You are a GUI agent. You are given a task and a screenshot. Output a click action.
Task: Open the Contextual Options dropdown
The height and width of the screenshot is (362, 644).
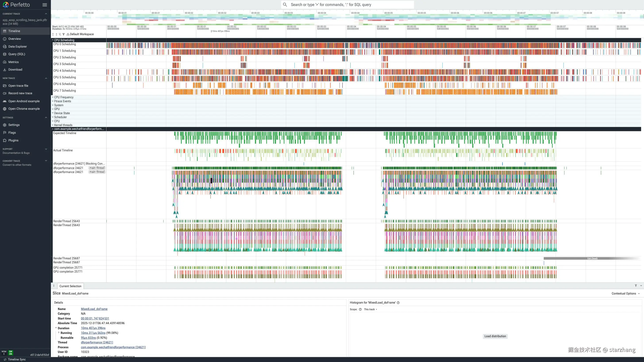point(625,294)
